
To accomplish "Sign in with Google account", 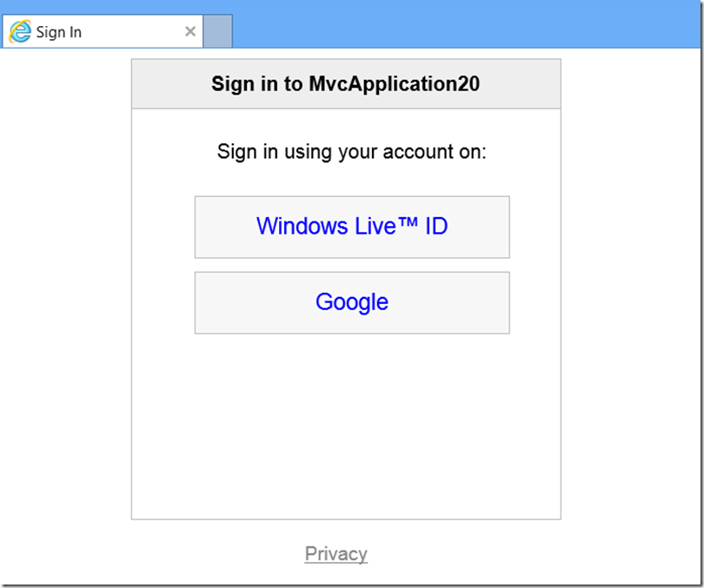I will click(352, 303).
